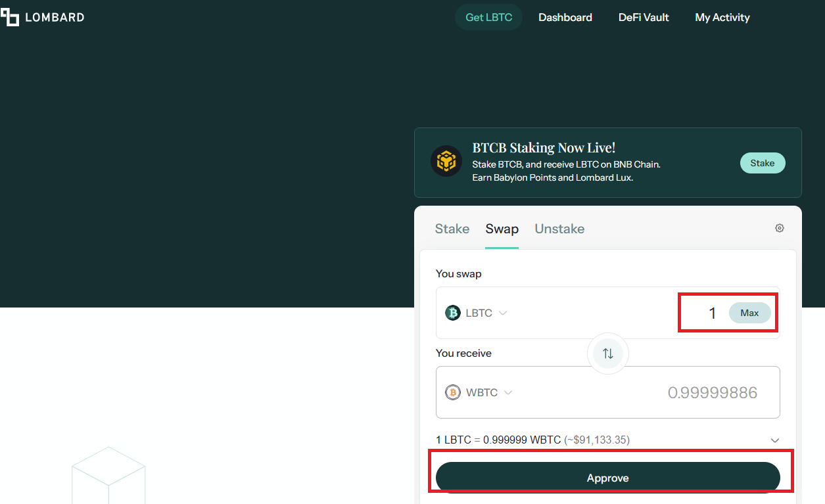Click the Max amount button
Image resolution: width=825 pixels, height=504 pixels.
coord(749,313)
